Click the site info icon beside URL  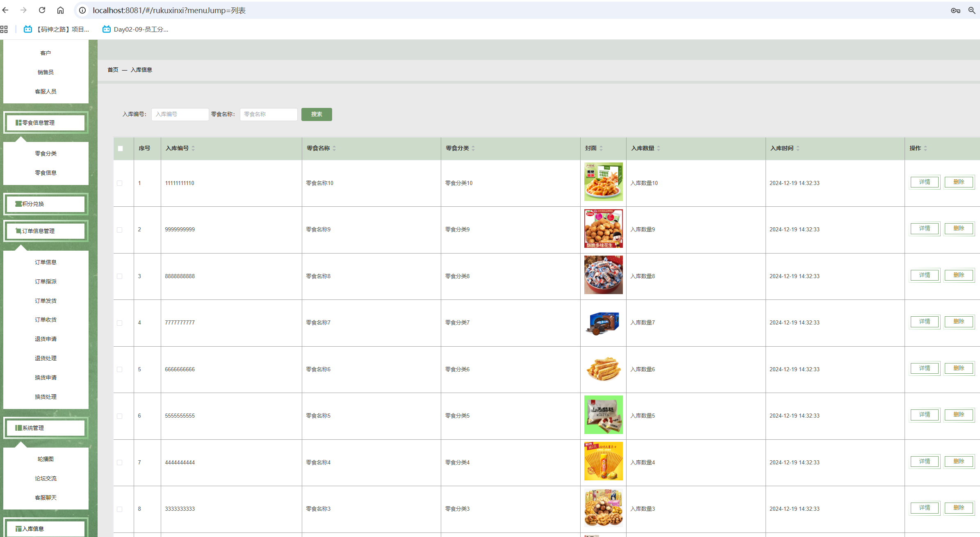click(82, 10)
